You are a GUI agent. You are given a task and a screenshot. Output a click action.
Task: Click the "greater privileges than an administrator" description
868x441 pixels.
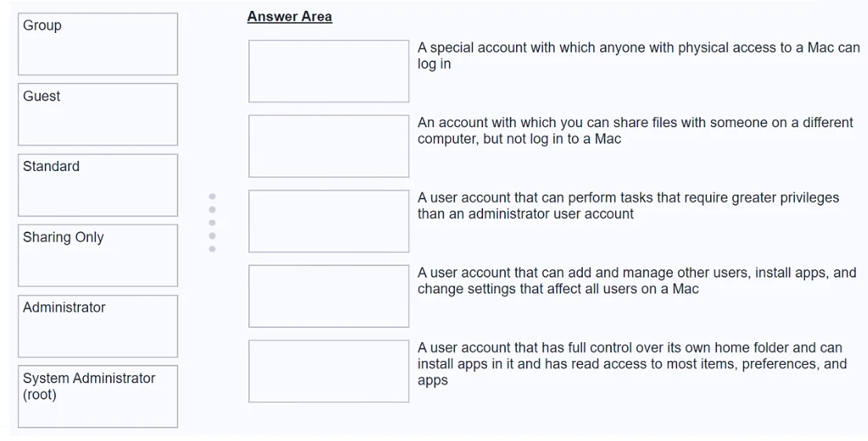(628, 206)
